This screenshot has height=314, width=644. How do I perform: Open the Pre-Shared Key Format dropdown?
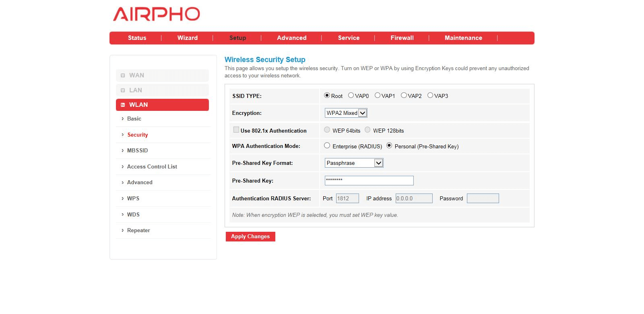tap(354, 163)
